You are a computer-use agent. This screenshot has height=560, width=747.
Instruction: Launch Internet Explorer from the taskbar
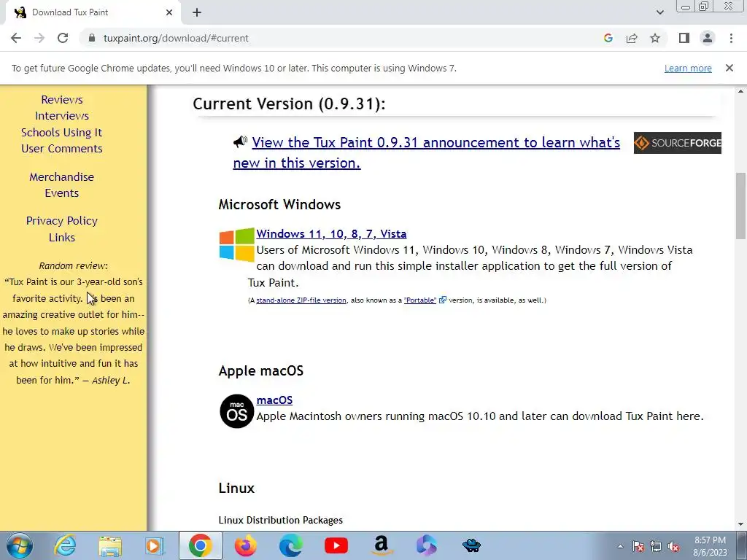pyautogui.click(x=65, y=545)
